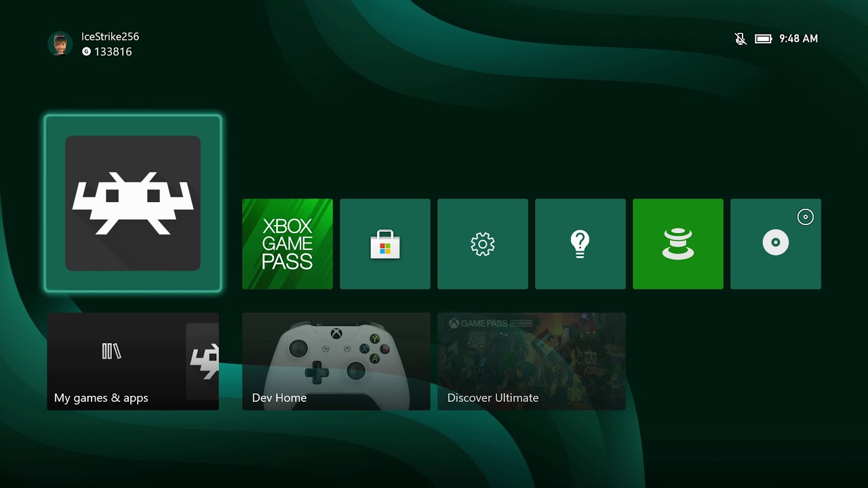The image size is (868, 488).
Task: Select the library books icon in My games & apps
Action: (x=112, y=351)
